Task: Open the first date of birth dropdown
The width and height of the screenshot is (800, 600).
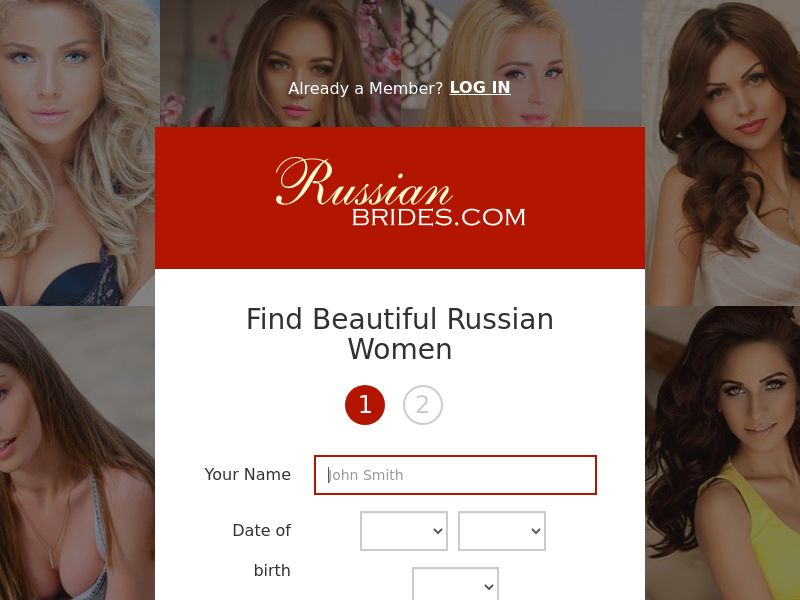Action: (x=404, y=531)
